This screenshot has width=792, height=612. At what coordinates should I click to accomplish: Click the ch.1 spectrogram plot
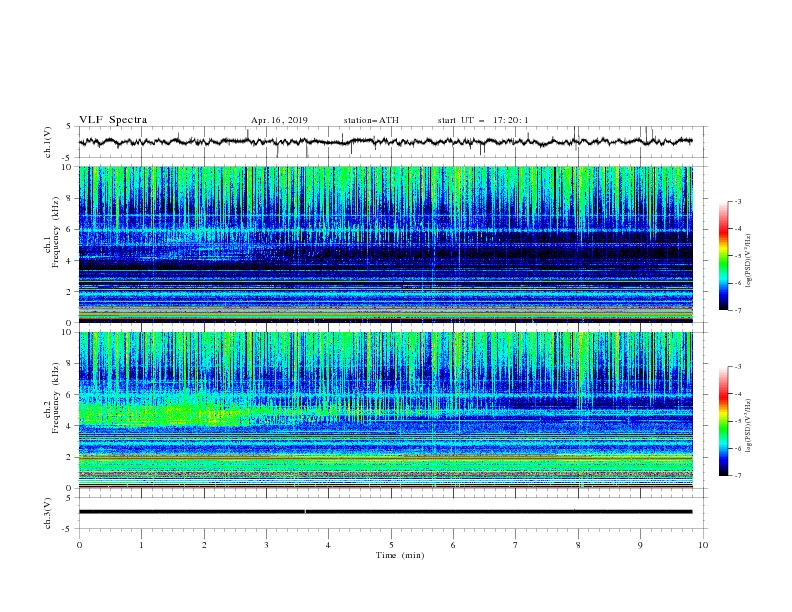[x=385, y=244]
